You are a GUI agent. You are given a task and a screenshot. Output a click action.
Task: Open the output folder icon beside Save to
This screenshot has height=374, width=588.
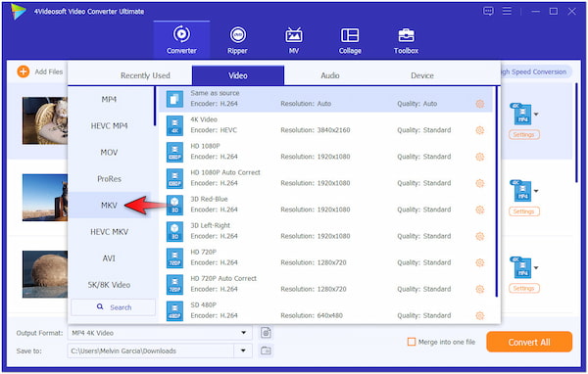point(266,351)
